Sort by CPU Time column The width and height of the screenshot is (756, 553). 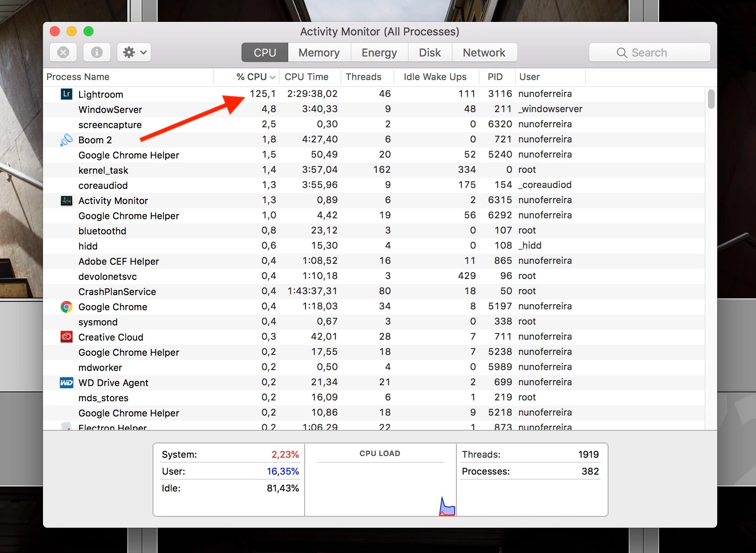[x=309, y=77]
